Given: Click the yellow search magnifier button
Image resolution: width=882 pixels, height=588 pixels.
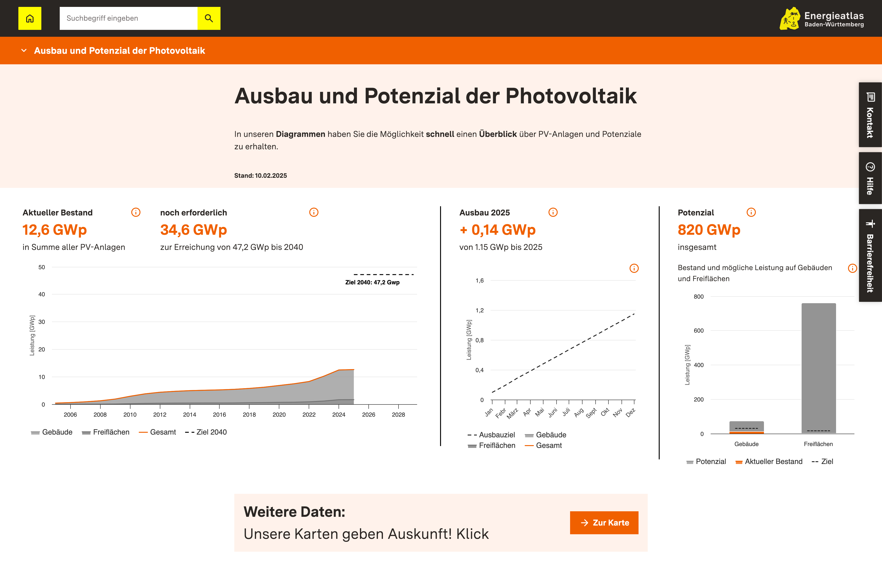Looking at the screenshot, I should click(x=209, y=18).
